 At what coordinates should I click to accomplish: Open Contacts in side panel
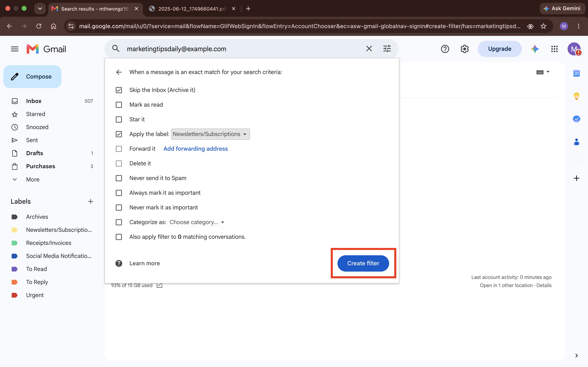pyautogui.click(x=576, y=142)
